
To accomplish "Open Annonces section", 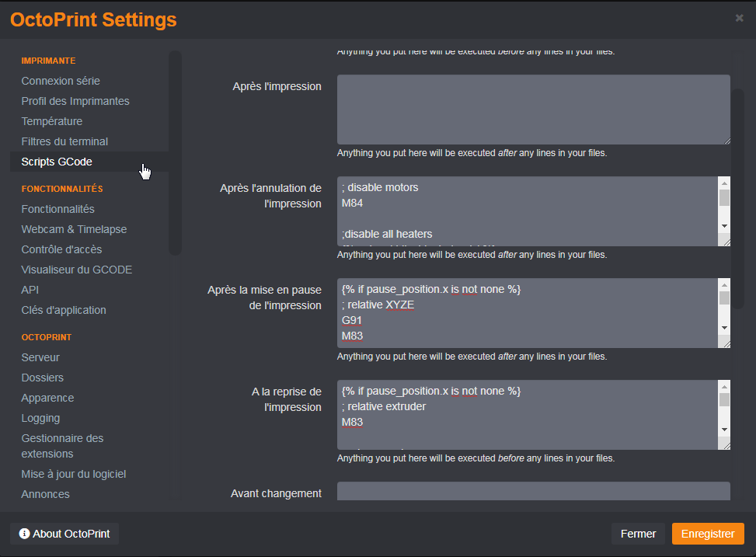I will click(x=45, y=495).
